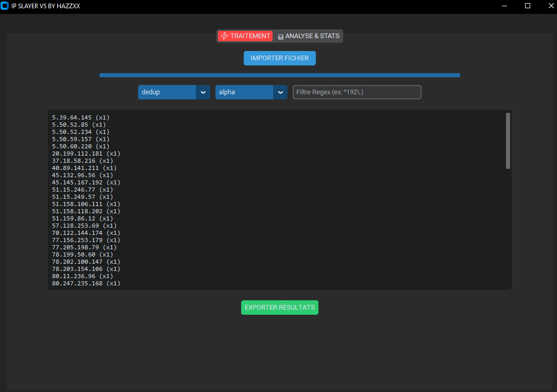This screenshot has width=557, height=392.
Task: Select the line 51.158.106.111 (x1)
Action: (86, 204)
